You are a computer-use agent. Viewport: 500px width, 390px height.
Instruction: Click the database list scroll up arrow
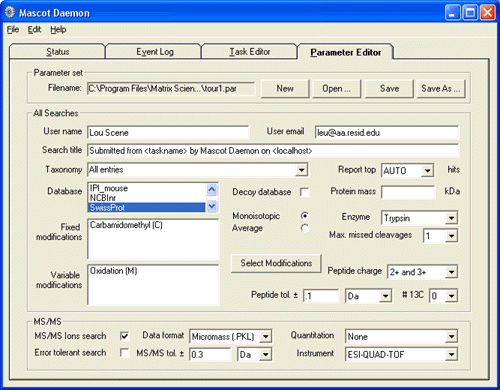pos(212,190)
